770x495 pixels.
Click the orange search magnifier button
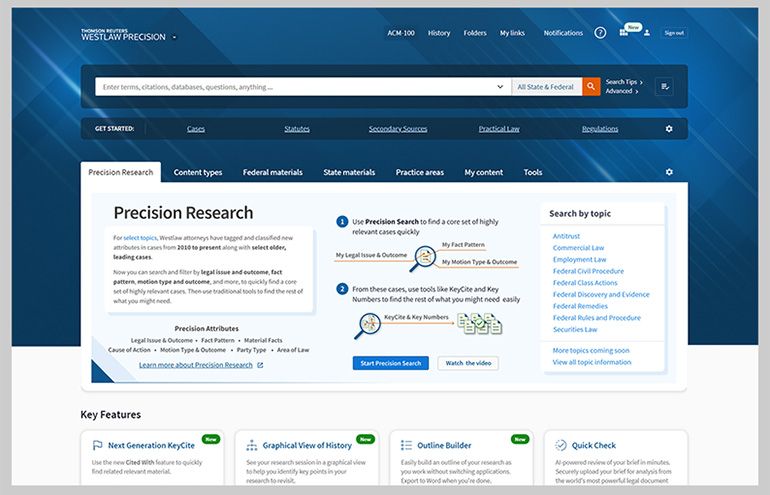(x=591, y=87)
